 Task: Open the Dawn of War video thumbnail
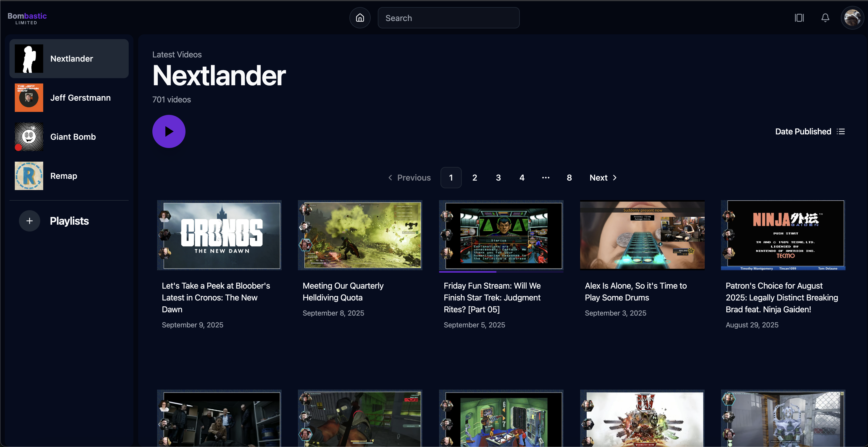642,418
